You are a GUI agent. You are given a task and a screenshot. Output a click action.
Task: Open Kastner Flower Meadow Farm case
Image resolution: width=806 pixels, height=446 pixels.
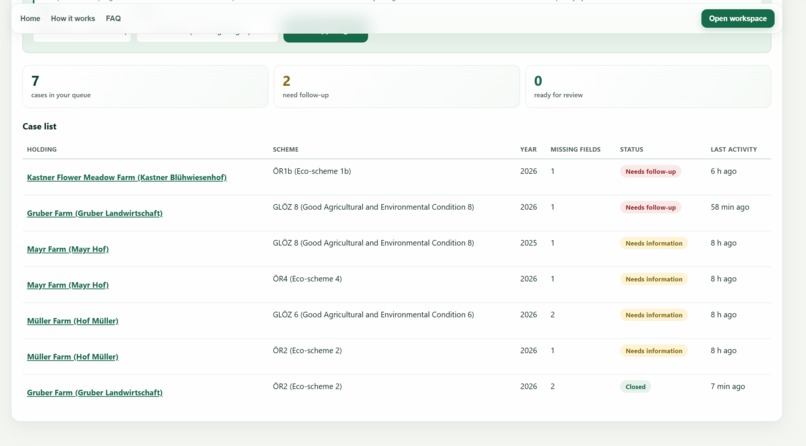coord(126,177)
